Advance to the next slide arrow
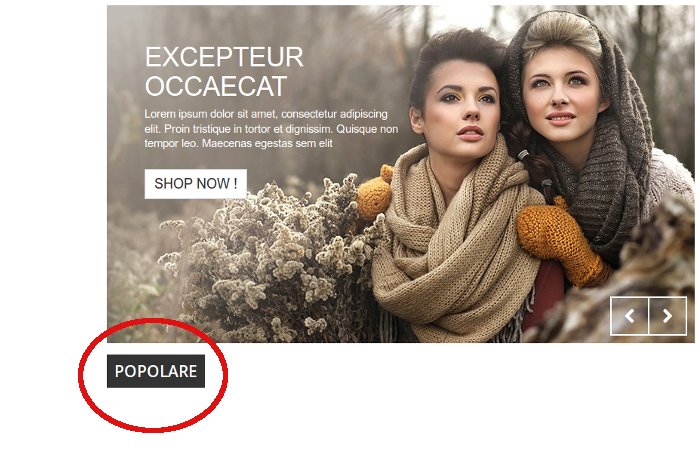700x462 pixels. tap(667, 316)
